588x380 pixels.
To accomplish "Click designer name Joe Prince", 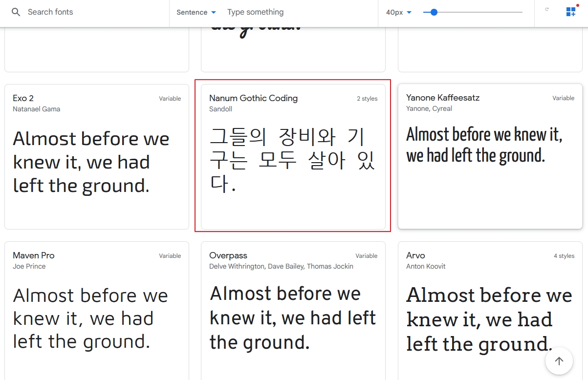I will (29, 266).
